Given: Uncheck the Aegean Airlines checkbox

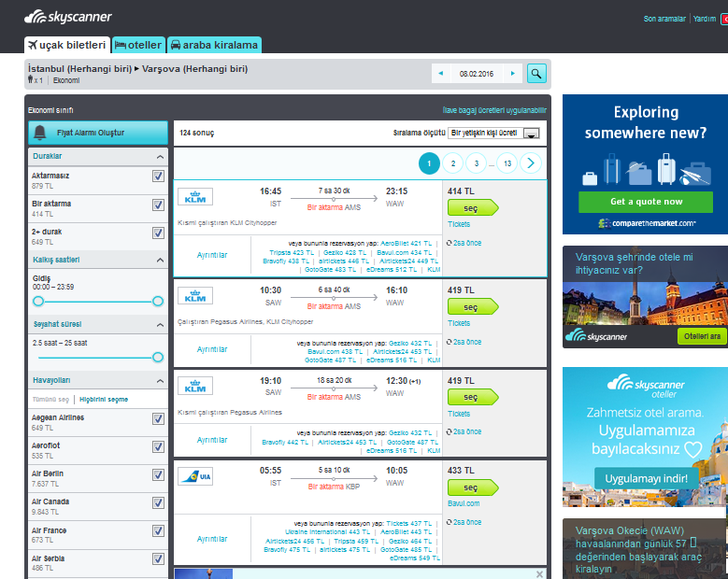Looking at the screenshot, I should point(158,419).
